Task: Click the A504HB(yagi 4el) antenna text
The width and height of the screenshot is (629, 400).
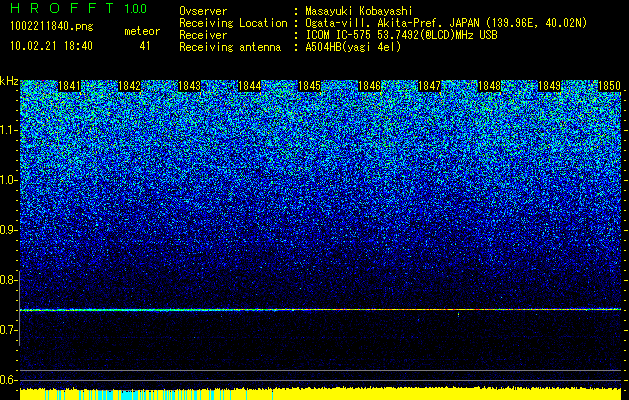Action: click(x=353, y=47)
